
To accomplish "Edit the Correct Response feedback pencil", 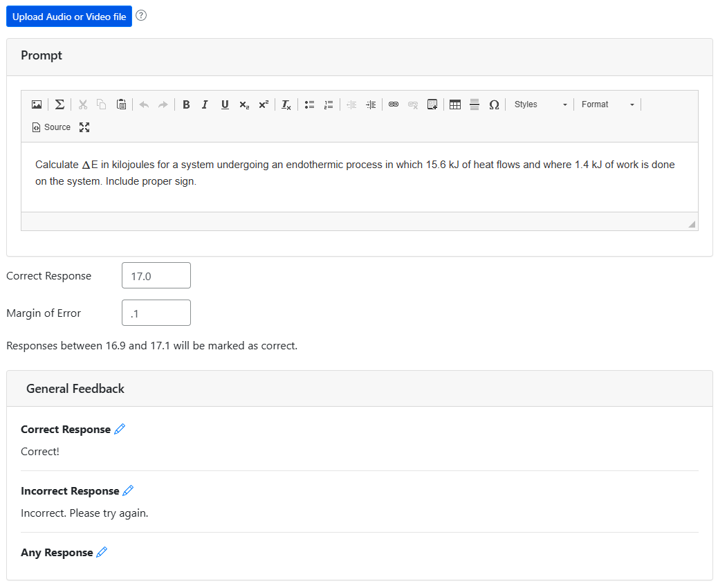I will pyautogui.click(x=120, y=429).
